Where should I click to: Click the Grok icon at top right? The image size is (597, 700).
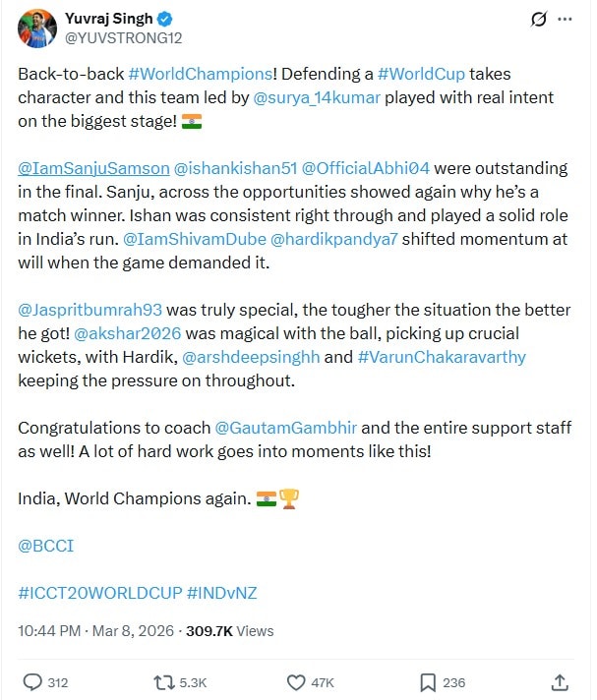tap(538, 19)
